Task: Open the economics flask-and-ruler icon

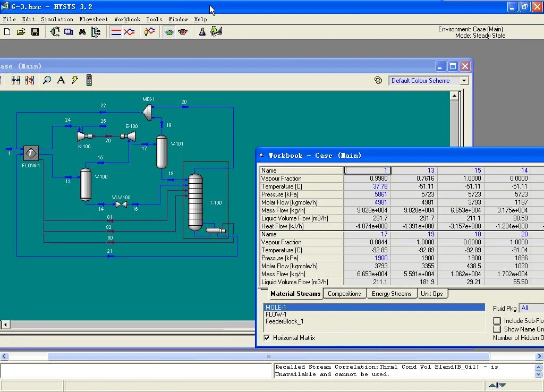Action: pos(216,31)
